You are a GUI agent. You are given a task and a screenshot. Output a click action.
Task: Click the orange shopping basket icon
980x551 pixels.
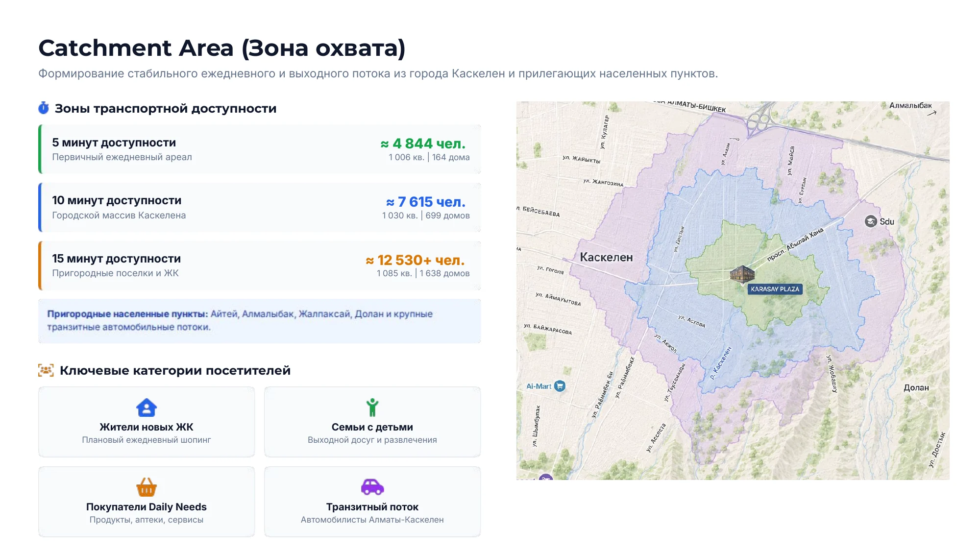click(147, 487)
